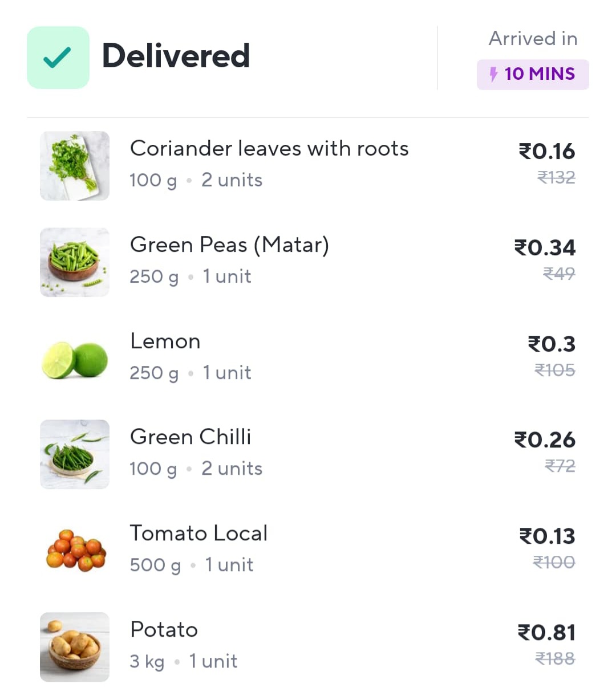Viewport: 616px width, 700px height.
Task: Open the Tomato Local item
Action: [x=198, y=534]
